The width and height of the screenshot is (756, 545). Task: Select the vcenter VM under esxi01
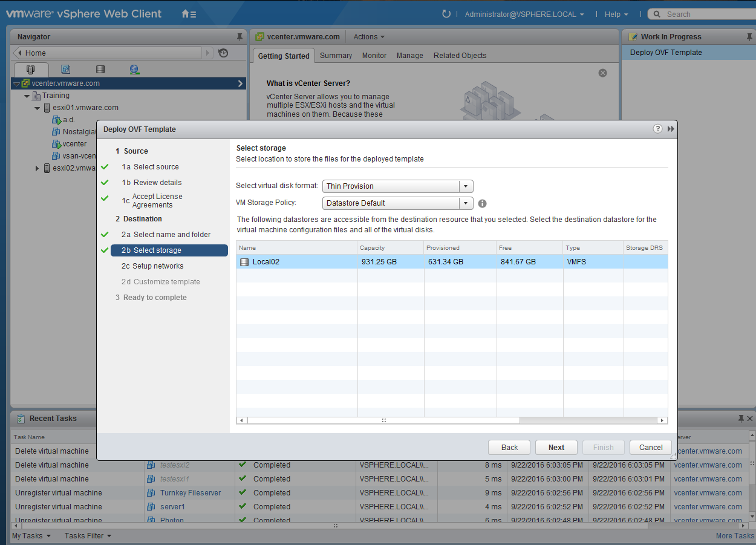[75, 144]
